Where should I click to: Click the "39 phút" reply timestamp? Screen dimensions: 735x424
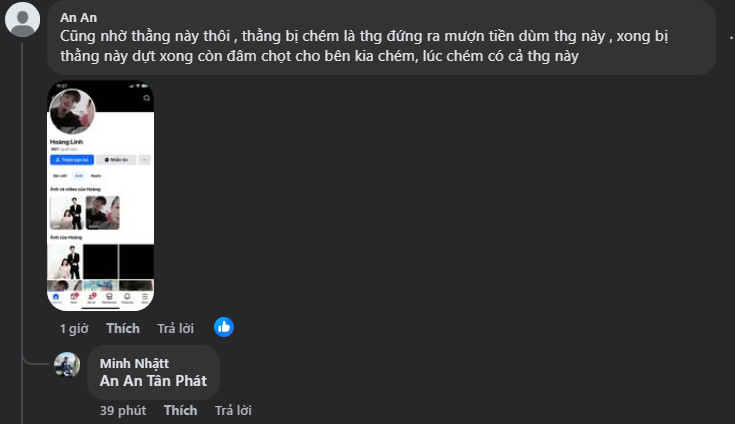(122, 410)
